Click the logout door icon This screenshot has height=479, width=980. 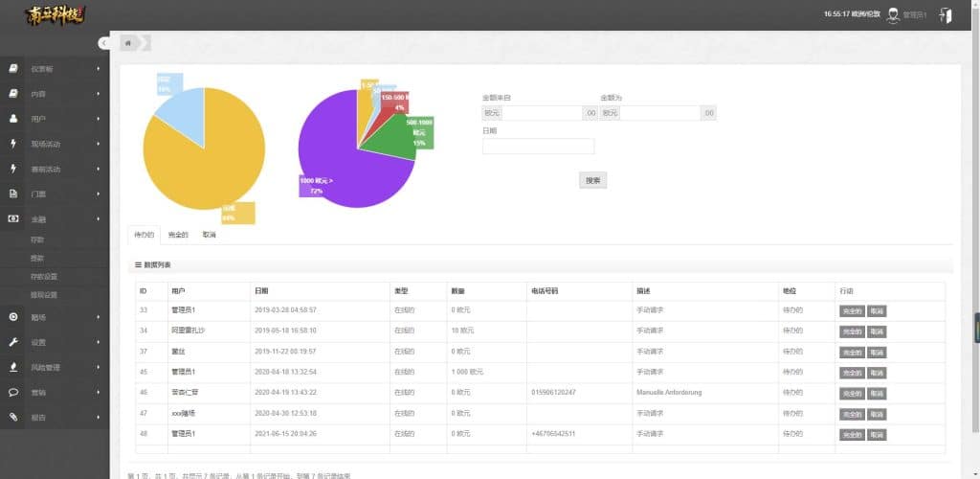[946, 15]
